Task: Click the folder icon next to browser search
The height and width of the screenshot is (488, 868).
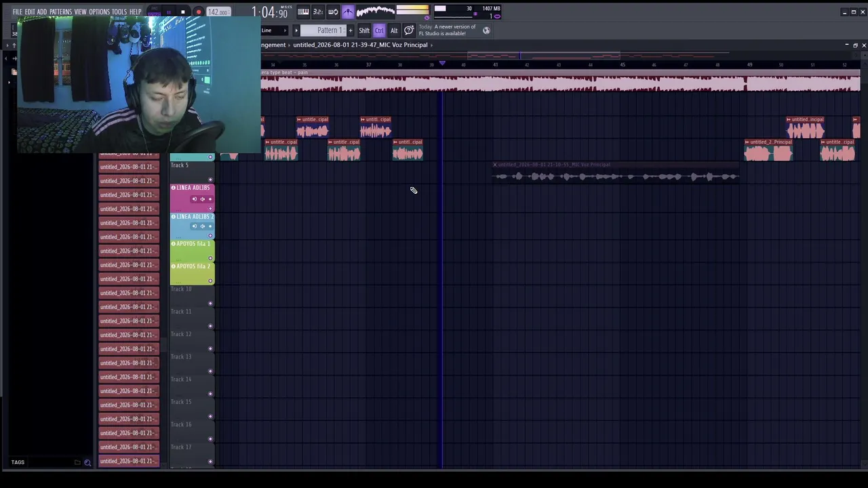Action: [x=77, y=462]
